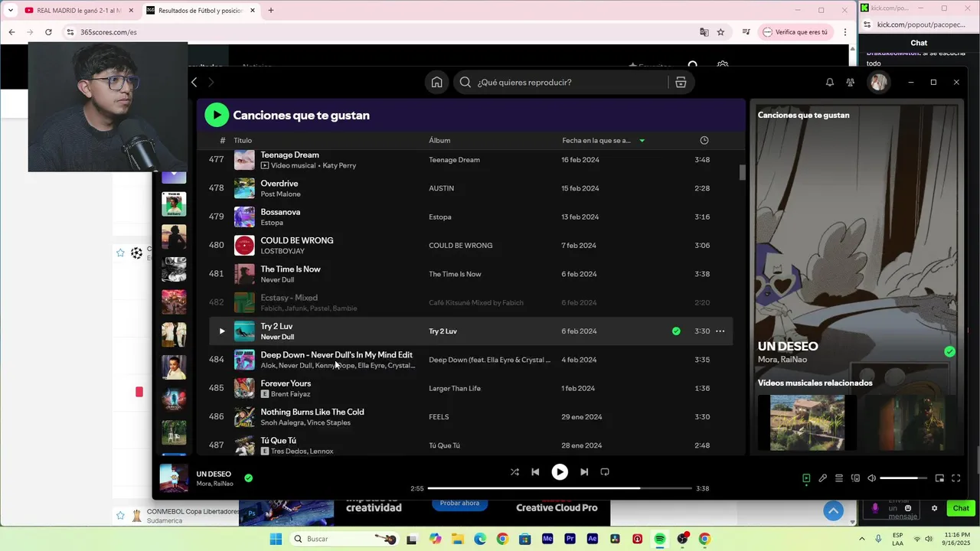Open Windows Start menu

pyautogui.click(x=276, y=539)
